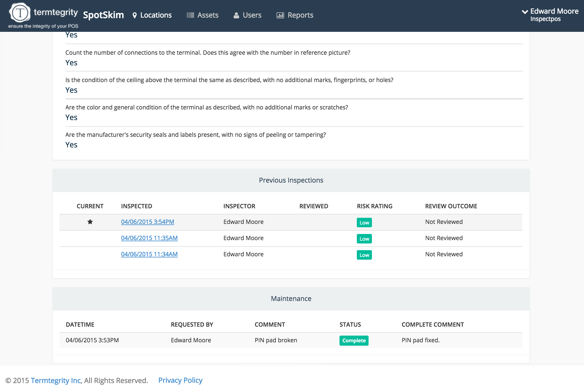Click the Locations map pin icon

point(135,15)
